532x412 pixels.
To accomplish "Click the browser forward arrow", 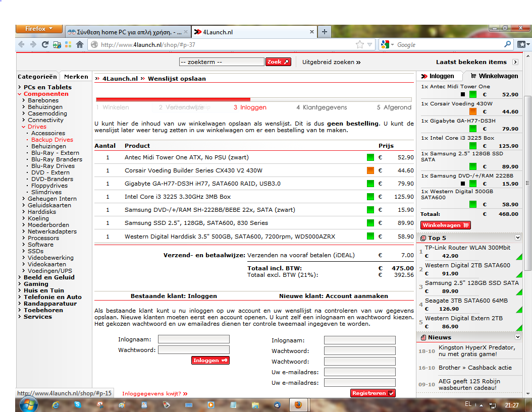I will click(33, 44).
